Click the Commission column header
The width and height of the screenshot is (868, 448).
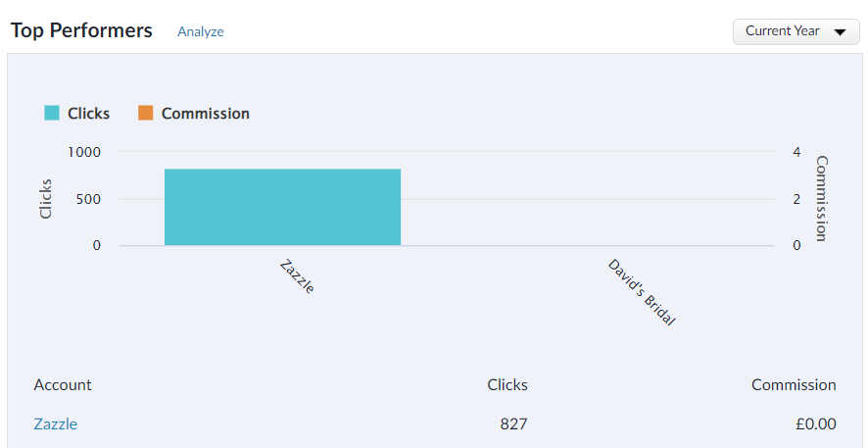tap(794, 385)
